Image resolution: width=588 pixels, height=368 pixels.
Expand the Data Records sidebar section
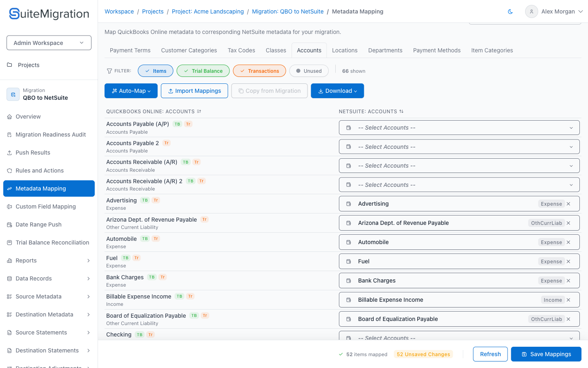click(x=89, y=279)
